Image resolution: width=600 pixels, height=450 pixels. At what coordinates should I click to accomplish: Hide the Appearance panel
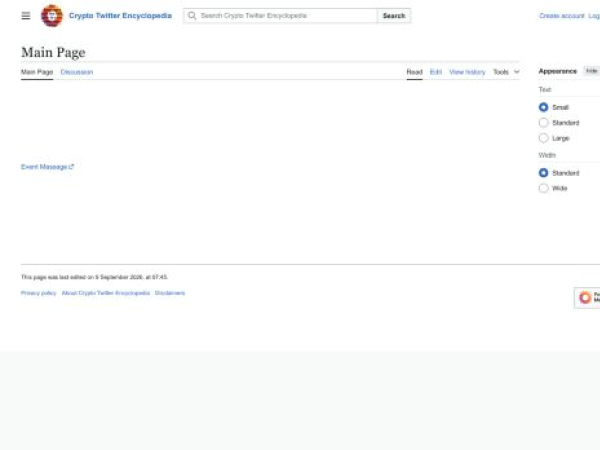(592, 71)
